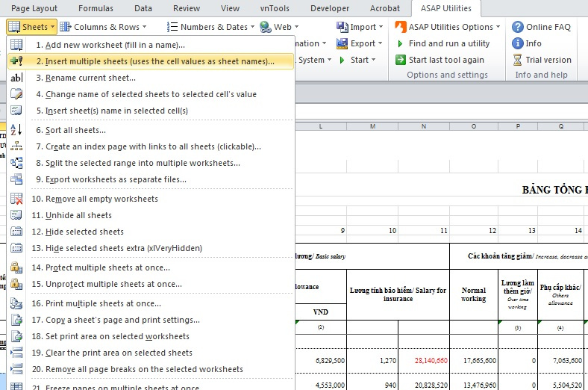The height and width of the screenshot is (390, 588).
Task: Click the Rename current sheet 'ab' icon
Action: pos(16,78)
